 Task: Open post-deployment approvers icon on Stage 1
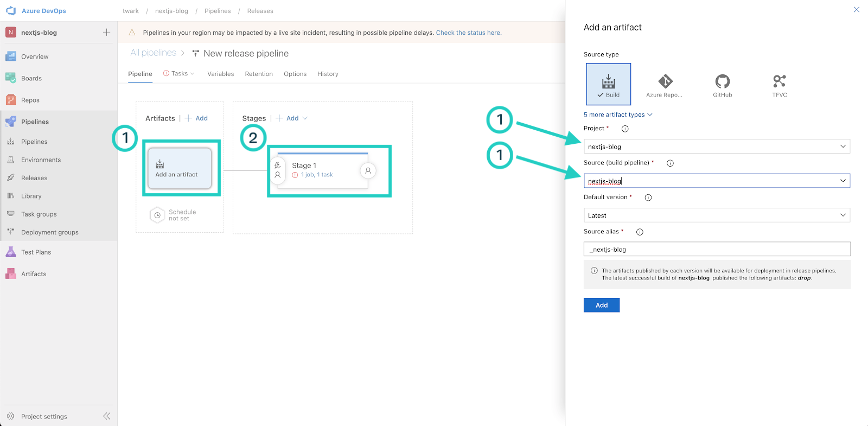click(x=368, y=170)
